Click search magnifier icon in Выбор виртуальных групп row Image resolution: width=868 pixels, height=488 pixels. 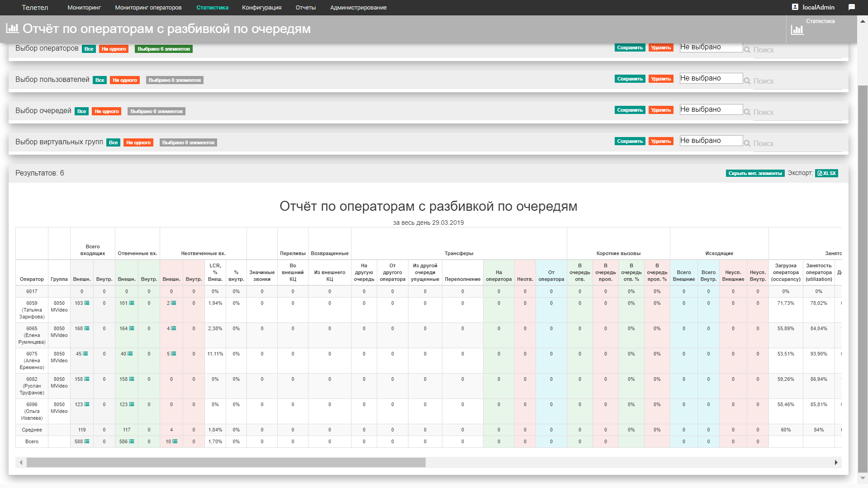pyautogui.click(x=747, y=143)
